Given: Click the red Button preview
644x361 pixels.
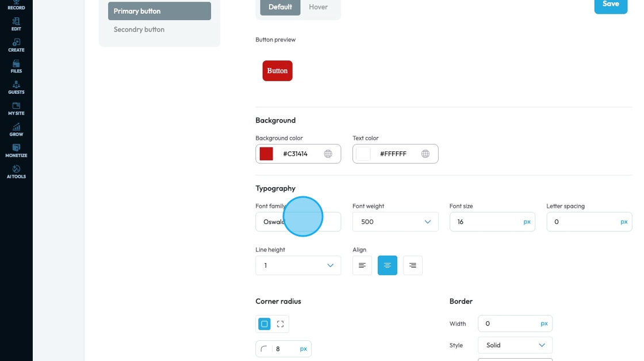Looking at the screenshot, I should [x=278, y=71].
